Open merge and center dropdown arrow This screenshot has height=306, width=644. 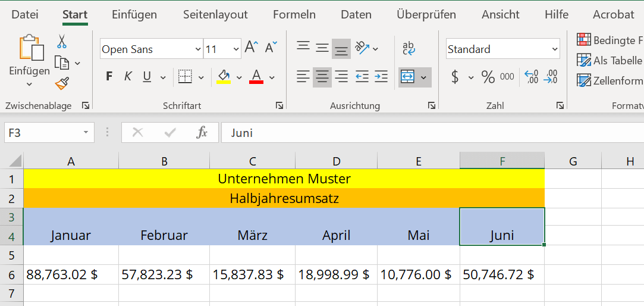coord(424,77)
